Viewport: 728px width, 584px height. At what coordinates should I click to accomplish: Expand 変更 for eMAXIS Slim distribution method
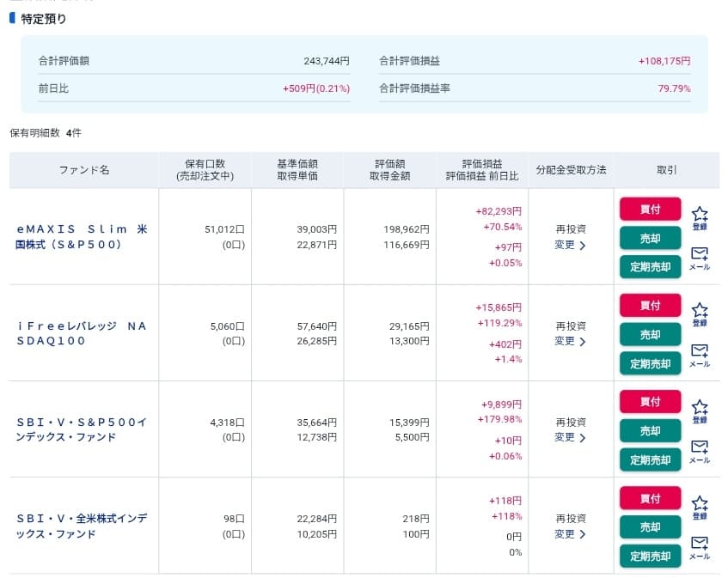coord(570,245)
